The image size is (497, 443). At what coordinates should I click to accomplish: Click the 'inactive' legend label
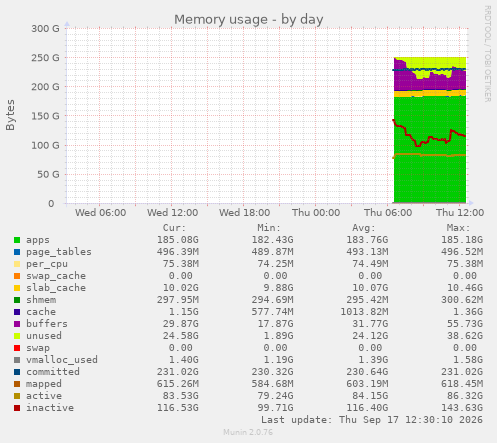(50, 408)
